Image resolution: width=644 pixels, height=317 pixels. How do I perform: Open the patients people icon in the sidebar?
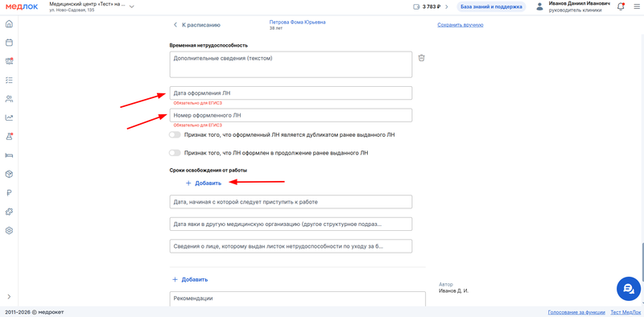click(x=9, y=98)
